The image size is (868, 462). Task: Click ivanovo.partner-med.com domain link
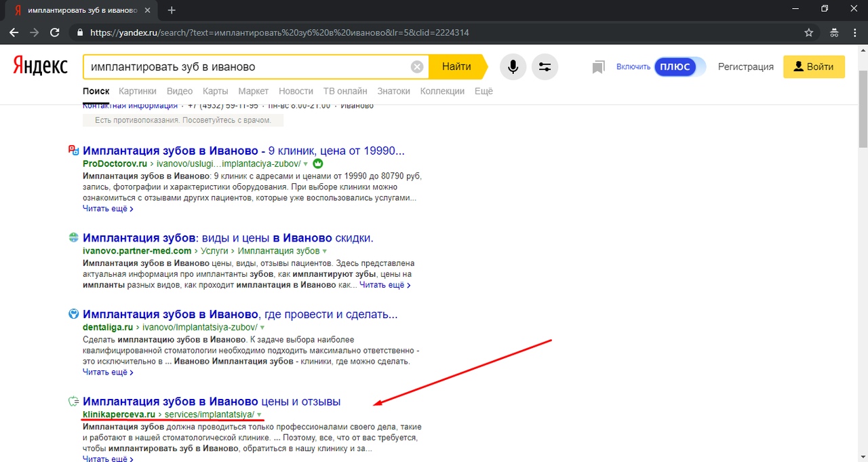(137, 251)
